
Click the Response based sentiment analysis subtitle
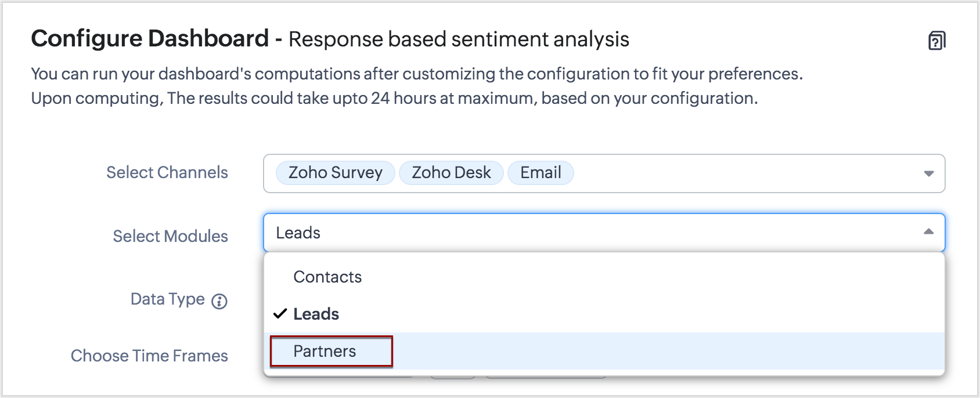click(459, 39)
